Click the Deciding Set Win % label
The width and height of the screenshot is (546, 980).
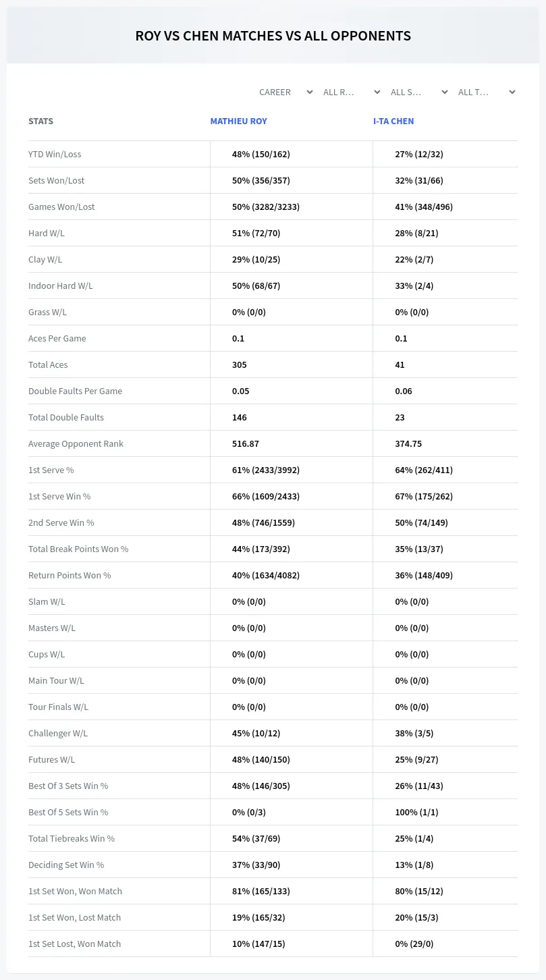66,865
